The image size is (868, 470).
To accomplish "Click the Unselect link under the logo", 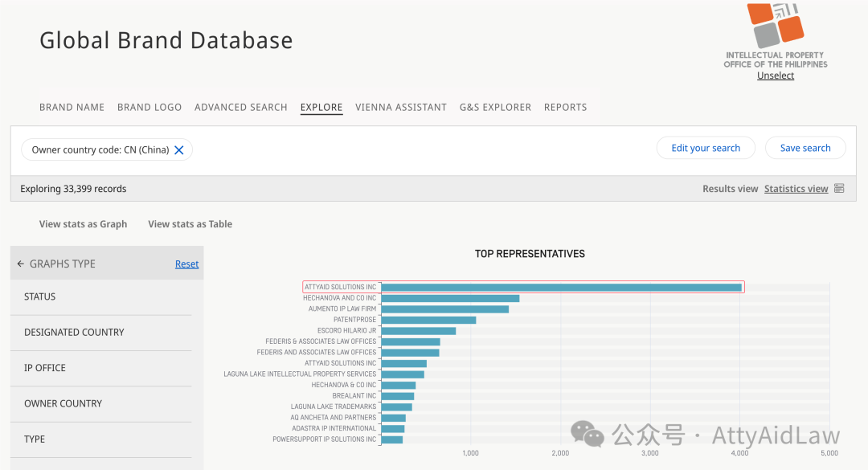I will point(776,76).
